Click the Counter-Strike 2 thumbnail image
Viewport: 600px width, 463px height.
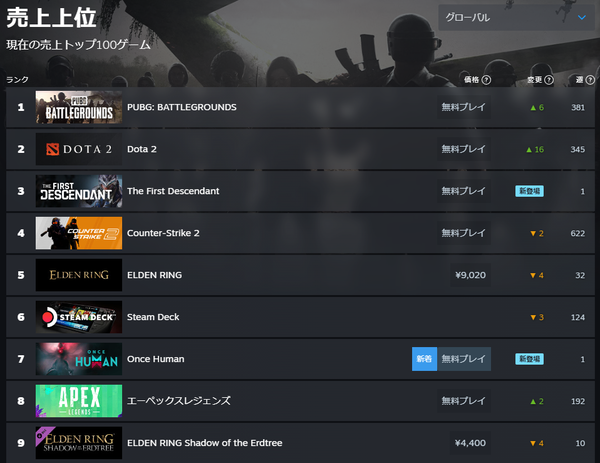pos(79,233)
